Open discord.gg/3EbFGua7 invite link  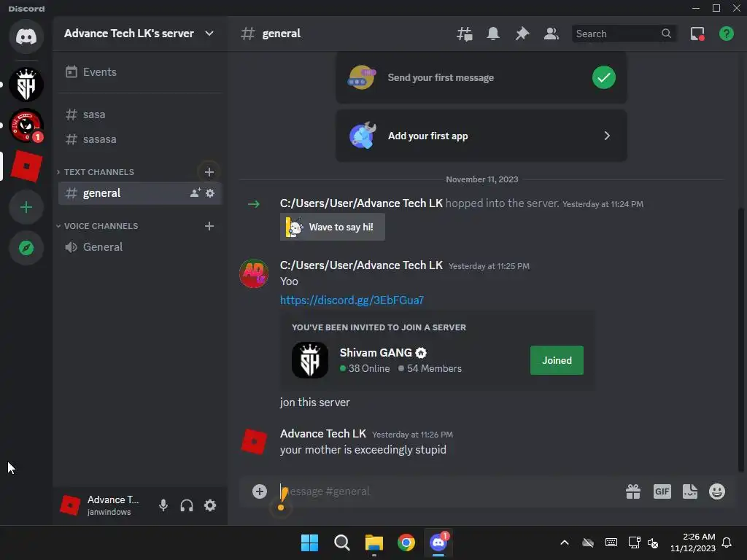[352, 300]
